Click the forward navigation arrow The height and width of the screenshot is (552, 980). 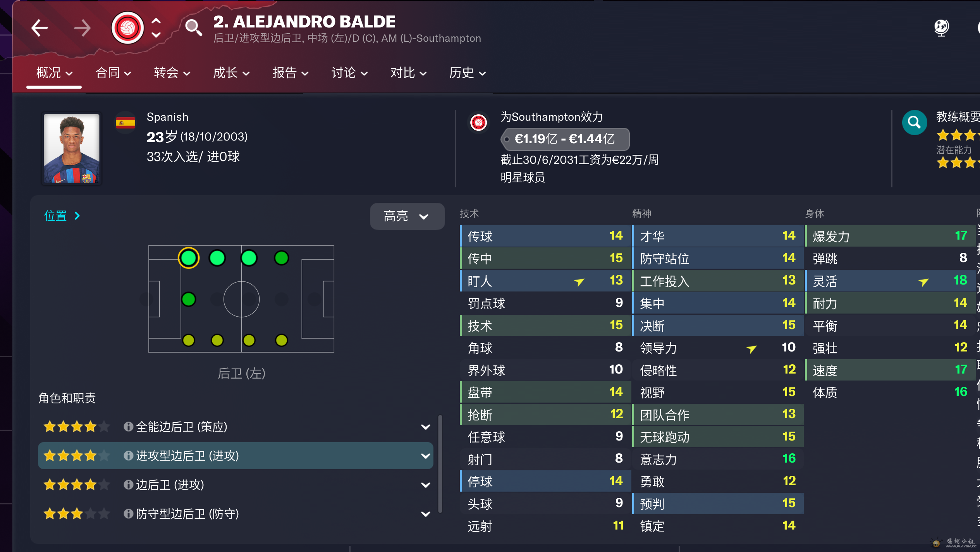82,28
